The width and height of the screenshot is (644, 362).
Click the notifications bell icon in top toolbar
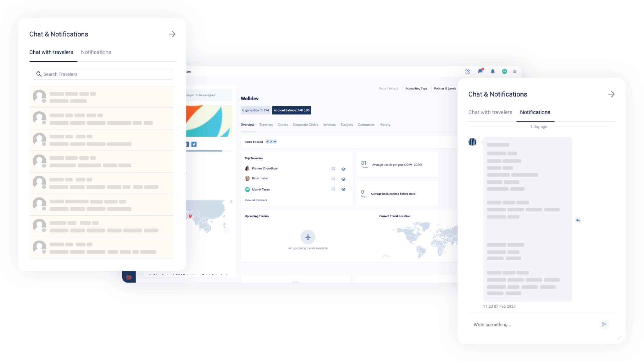coord(493,72)
